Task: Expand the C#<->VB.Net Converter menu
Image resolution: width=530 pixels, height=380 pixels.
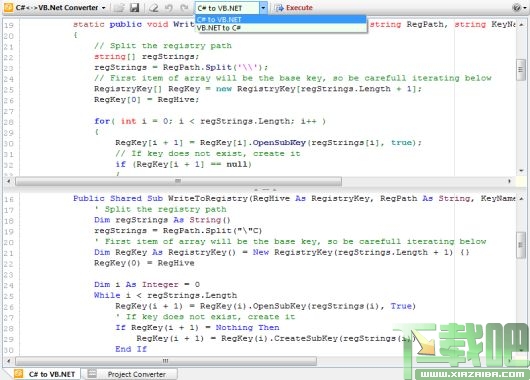Action: pos(103,8)
